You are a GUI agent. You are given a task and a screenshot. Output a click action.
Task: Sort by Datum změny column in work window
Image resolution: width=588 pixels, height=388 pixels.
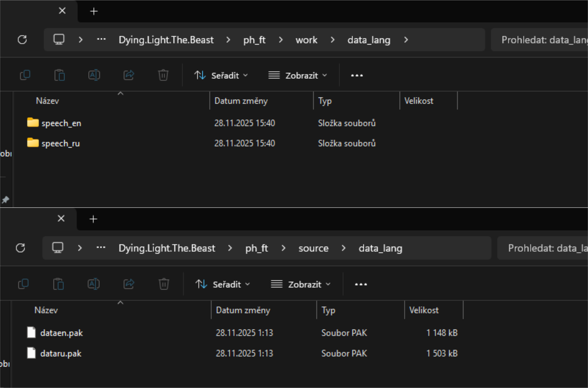click(241, 101)
